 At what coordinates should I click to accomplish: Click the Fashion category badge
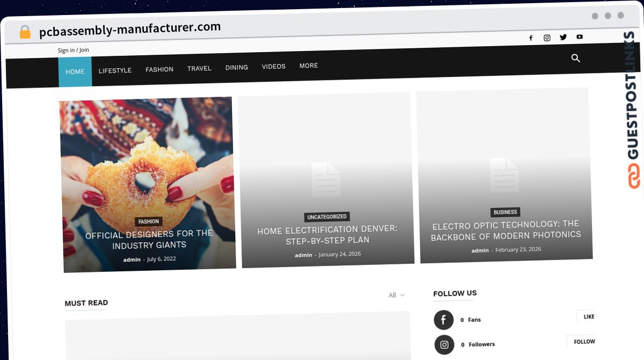pyautogui.click(x=149, y=221)
